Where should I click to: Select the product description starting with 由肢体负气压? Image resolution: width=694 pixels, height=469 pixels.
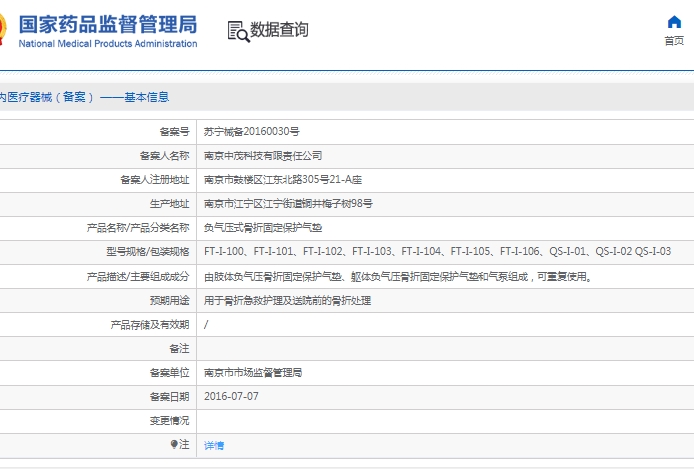(x=398, y=277)
